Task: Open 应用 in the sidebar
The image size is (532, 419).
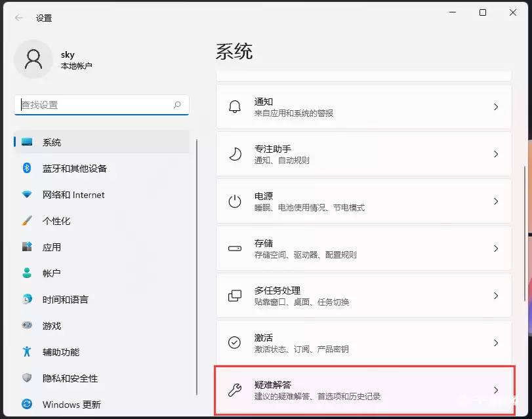Action: point(52,247)
